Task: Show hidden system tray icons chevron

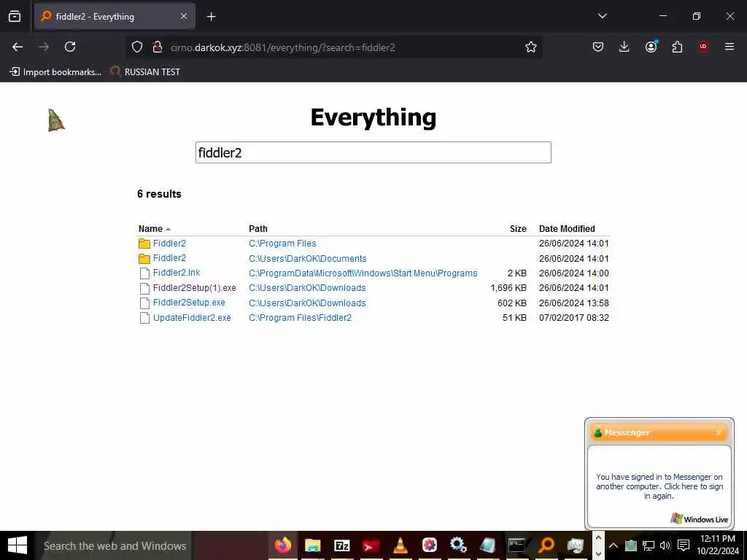Action: coord(614,545)
